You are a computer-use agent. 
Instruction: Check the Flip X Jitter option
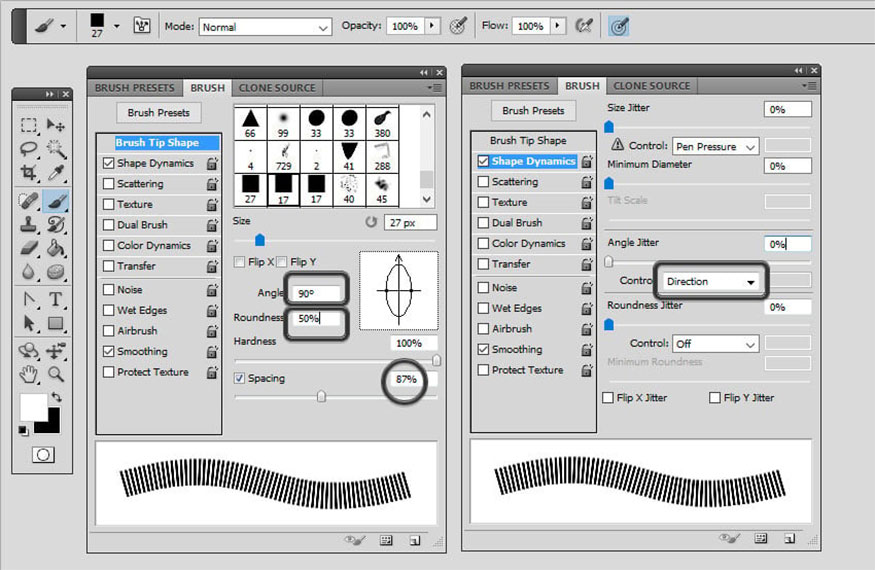point(608,398)
